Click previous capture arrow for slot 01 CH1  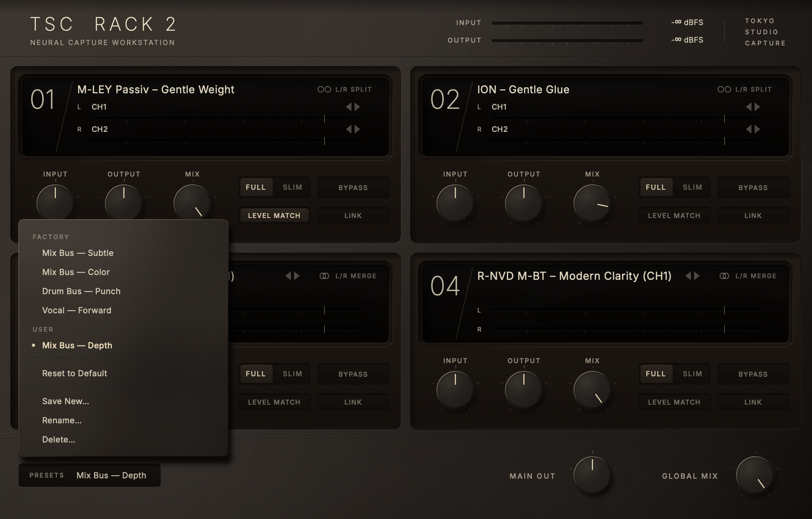[x=349, y=107]
